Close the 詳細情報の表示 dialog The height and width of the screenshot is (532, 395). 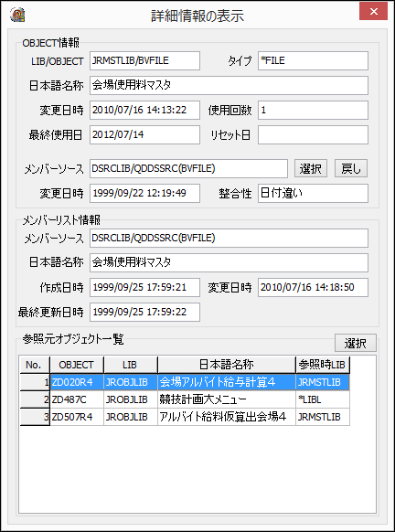pyautogui.click(x=374, y=12)
